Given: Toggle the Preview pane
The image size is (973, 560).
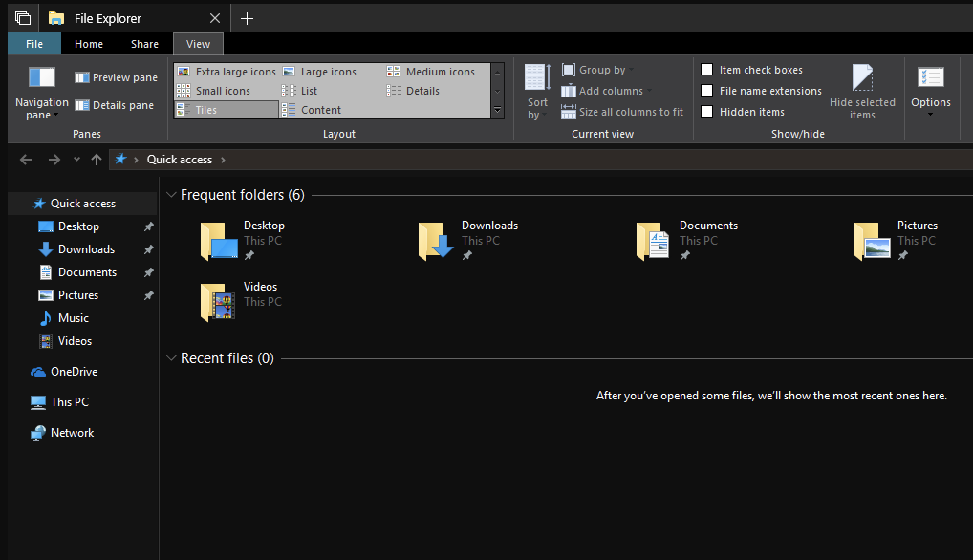Looking at the screenshot, I should pyautogui.click(x=116, y=77).
